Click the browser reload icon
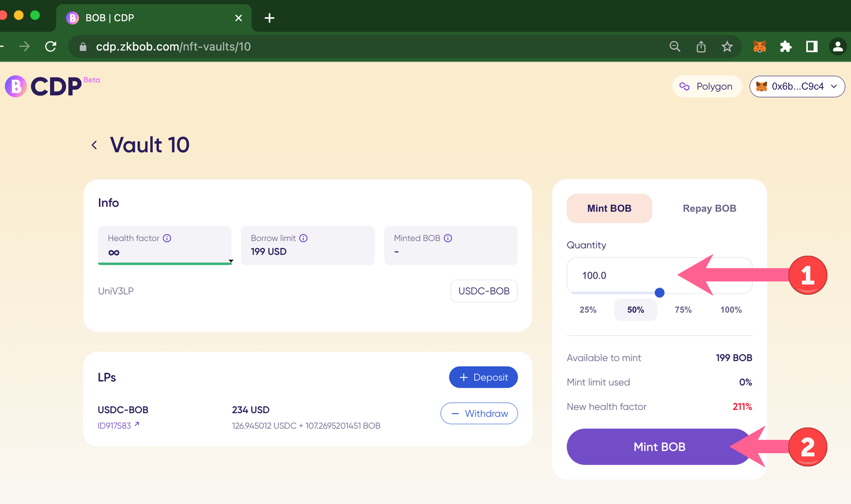Image resolution: width=851 pixels, height=504 pixels. tap(51, 47)
